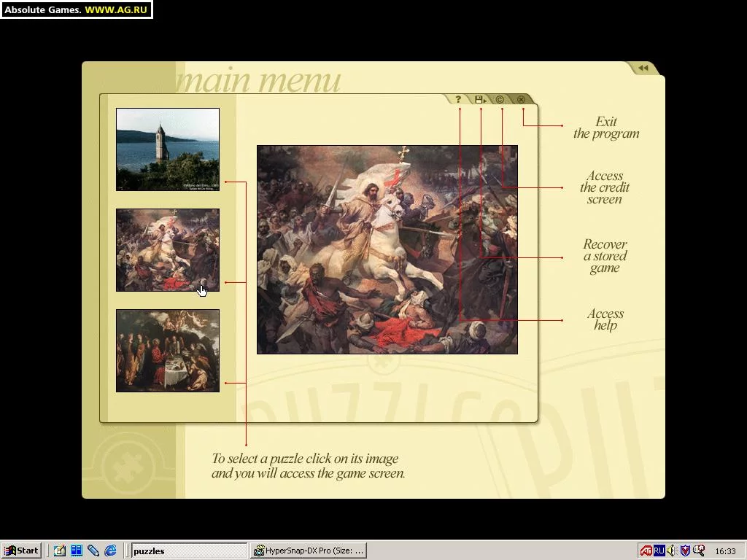This screenshot has width=747, height=560.
Task: Click the 16:33 system clock
Action: pyautogui.click(x=725, y=551)
